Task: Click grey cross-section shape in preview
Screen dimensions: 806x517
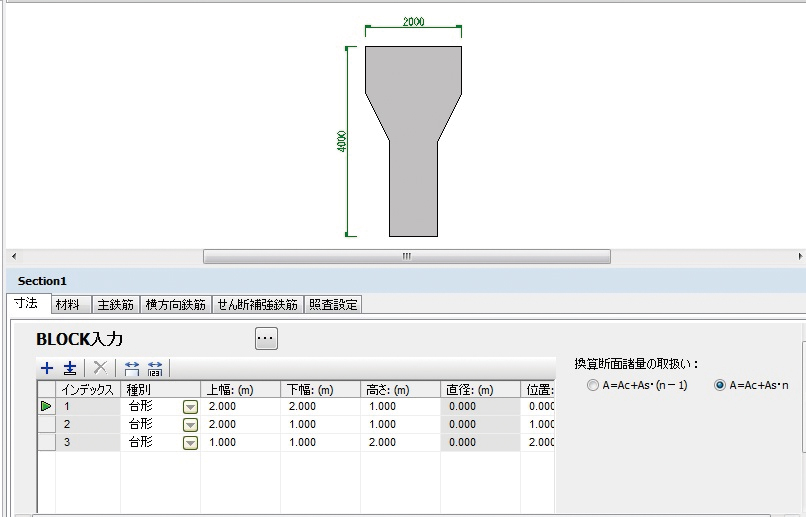Action: [413, 141]
